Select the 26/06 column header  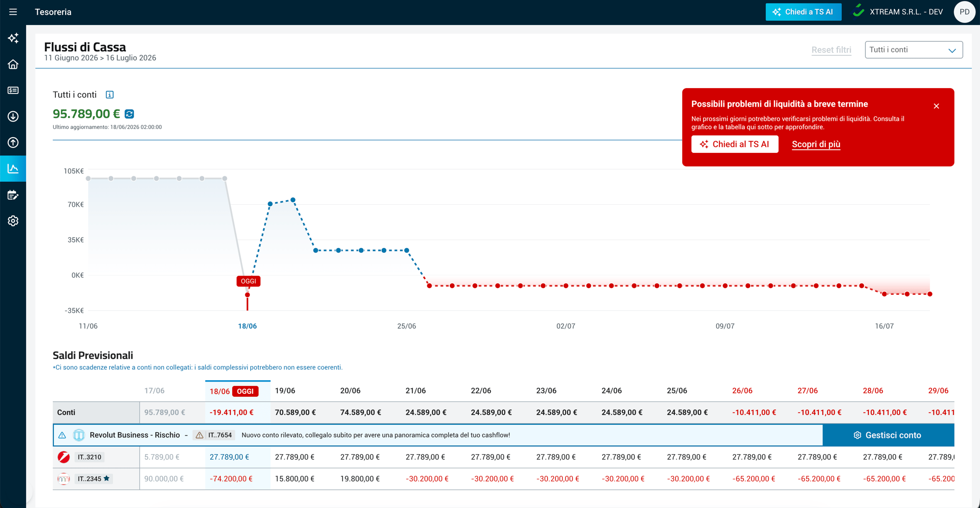click(x=742, y=391)
